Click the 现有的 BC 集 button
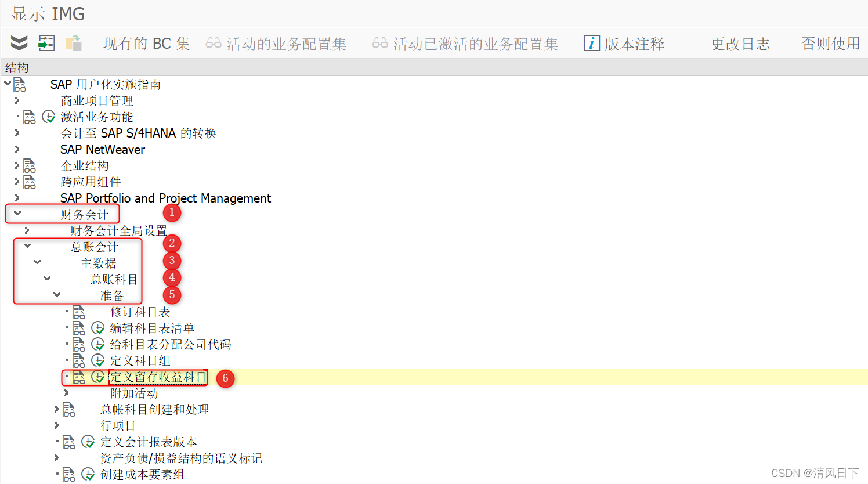The height and width of the screenshot is (484, 868). pyautogui.click(x=147, y=43)
